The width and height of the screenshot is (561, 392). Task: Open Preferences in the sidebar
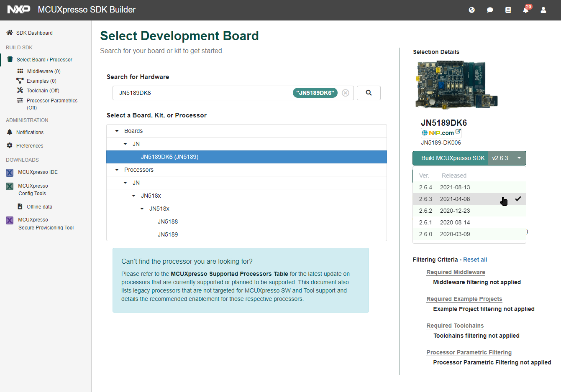click(30, 146)
